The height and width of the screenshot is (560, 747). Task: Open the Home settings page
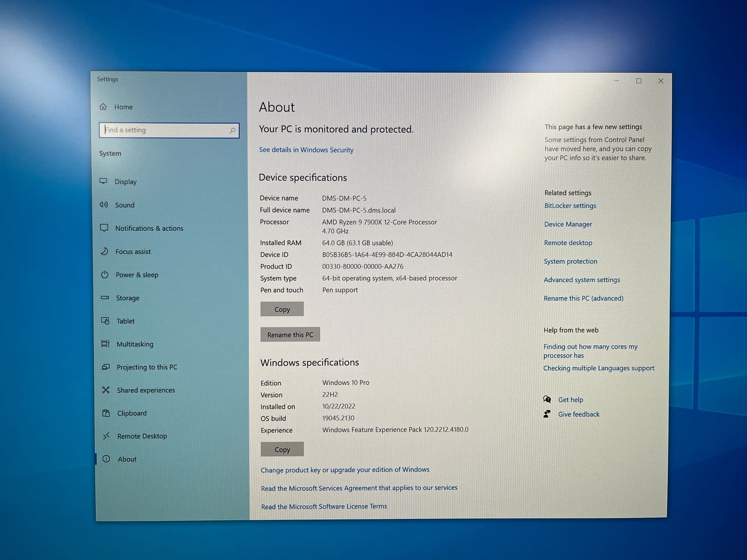coord(123,107)
